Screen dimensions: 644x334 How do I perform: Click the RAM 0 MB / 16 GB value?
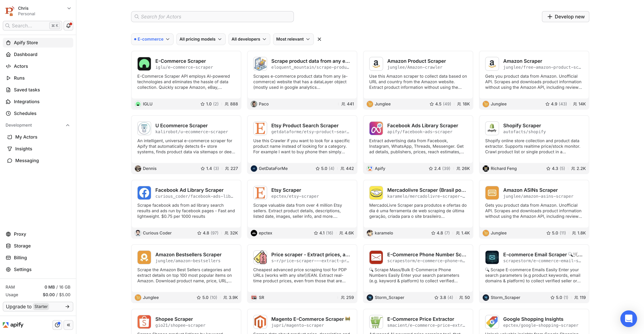pos(57,287)
